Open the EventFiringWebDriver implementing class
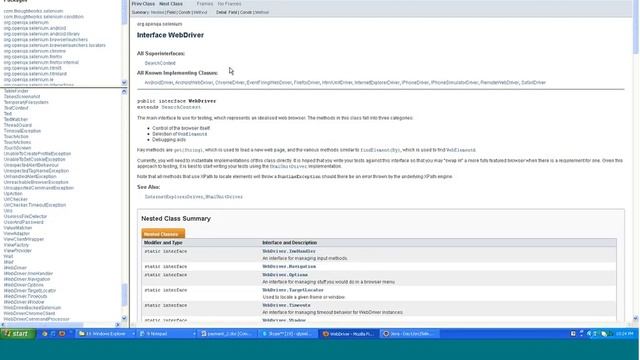The width and height of the screenshot is (640, 360). coord(269,82)
